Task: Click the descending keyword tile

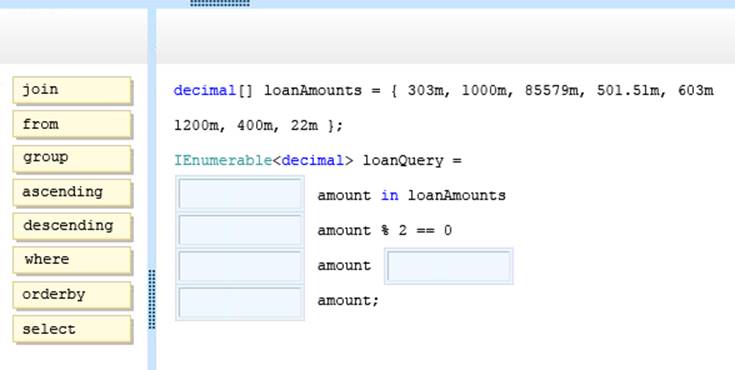Action: (72, 227)
